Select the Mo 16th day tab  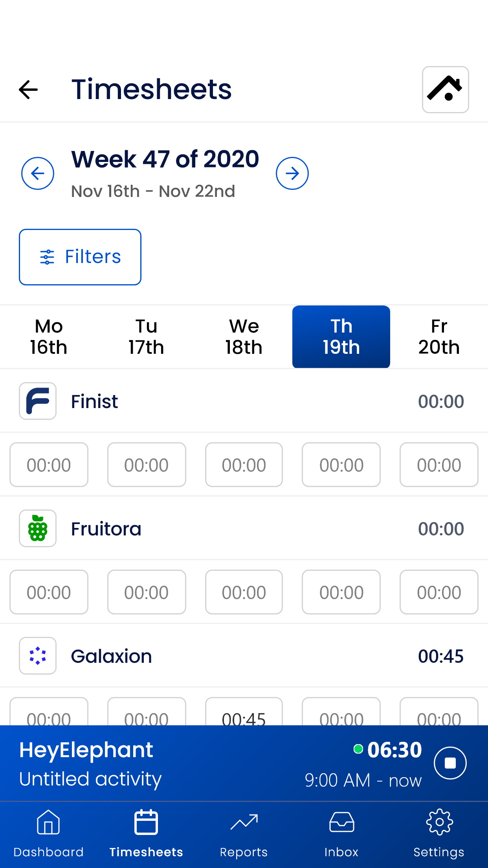[49, 337]
